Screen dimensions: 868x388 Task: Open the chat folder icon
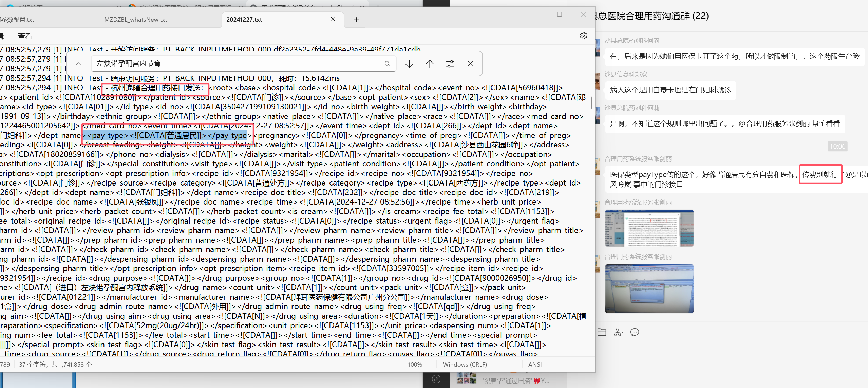click(602, 332)
